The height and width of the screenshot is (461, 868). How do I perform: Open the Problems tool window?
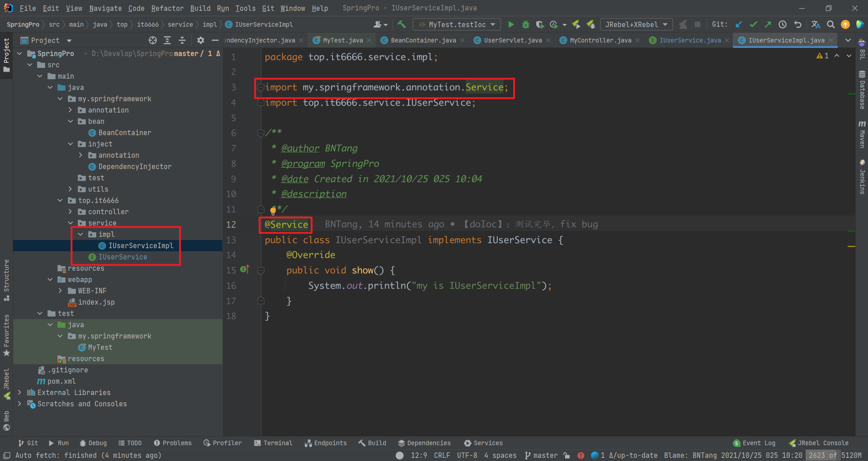click(172, 443)
